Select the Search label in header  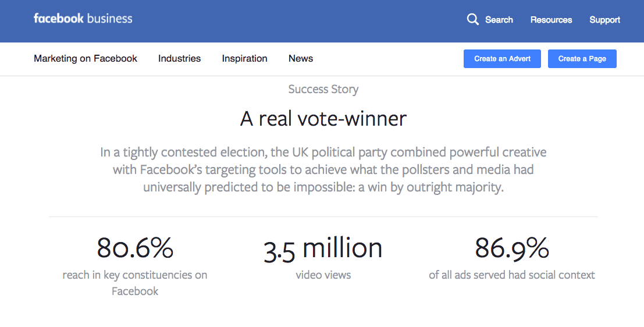pos(499,20)
